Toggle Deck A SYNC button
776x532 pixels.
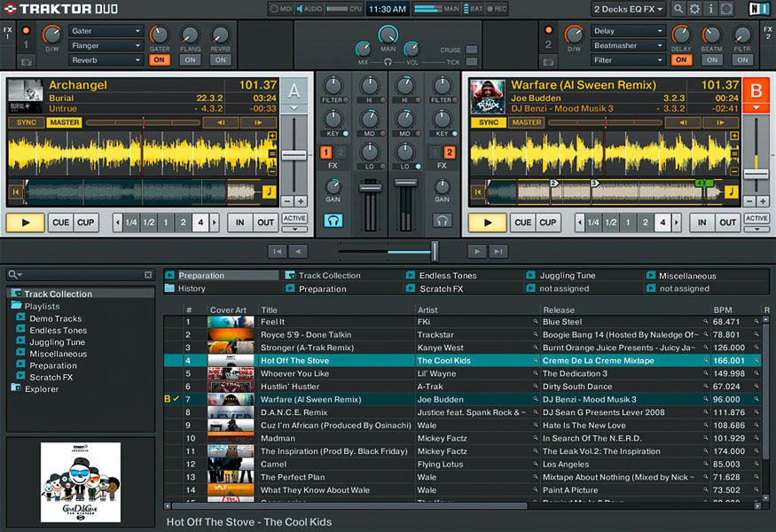click(x=27, y=122)
